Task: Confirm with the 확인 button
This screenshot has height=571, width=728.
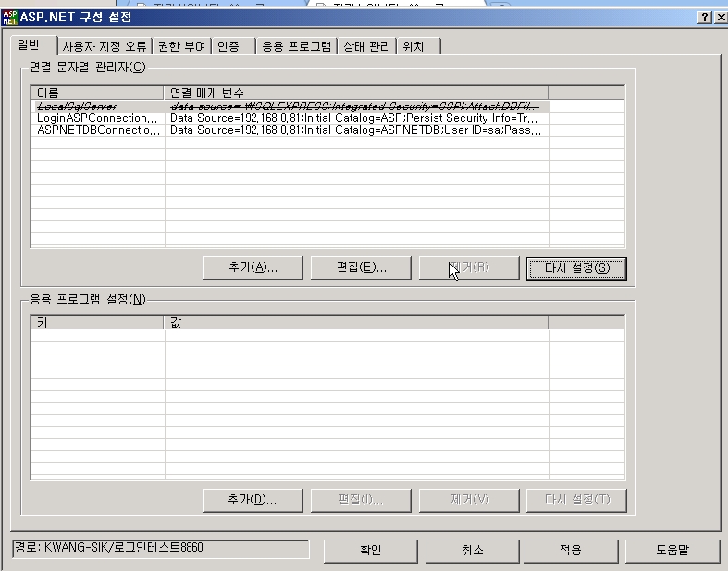Action: [x=371, y=551]
